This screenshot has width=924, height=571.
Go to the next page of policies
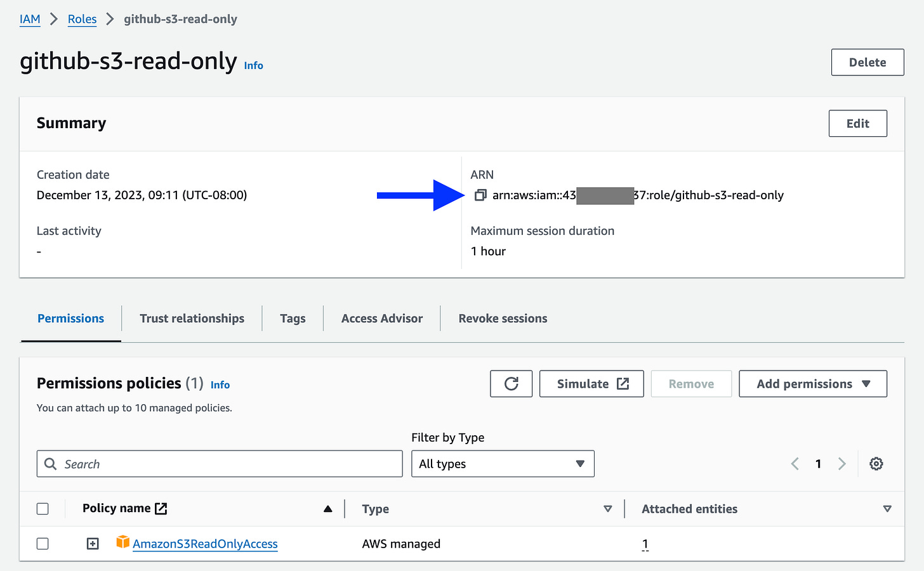click(x=842, y=464)
